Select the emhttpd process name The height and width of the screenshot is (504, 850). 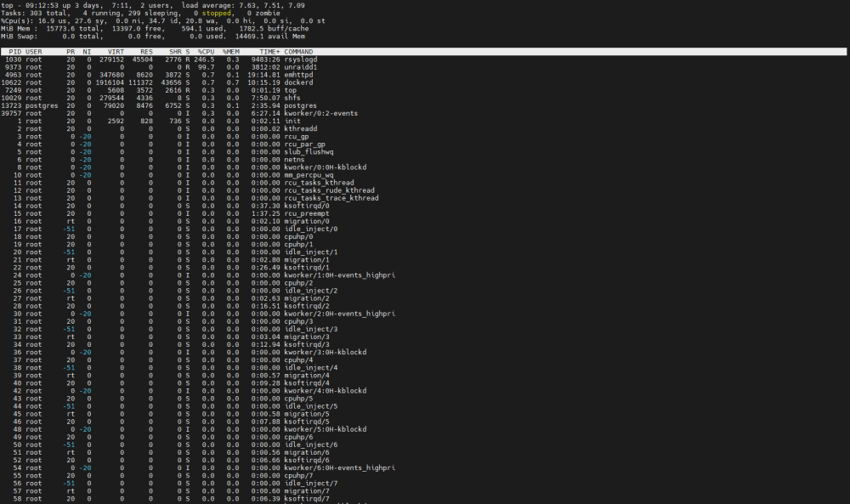click(298, 75)
